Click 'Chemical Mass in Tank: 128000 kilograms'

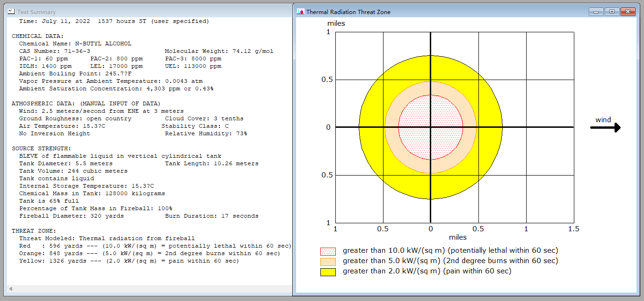[92, 193]
